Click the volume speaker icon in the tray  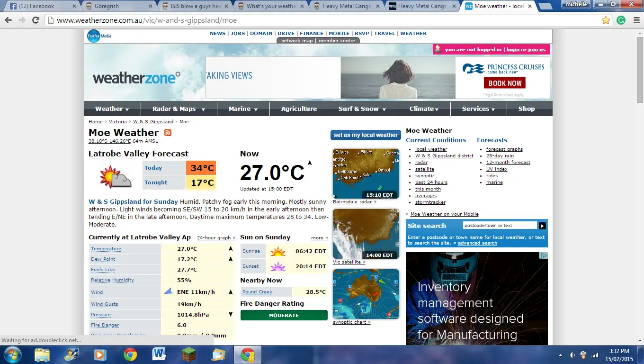click(572, 355)
